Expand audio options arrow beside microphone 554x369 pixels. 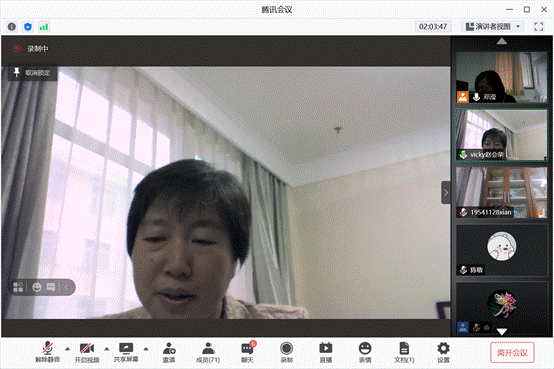[x=67, y=349]
